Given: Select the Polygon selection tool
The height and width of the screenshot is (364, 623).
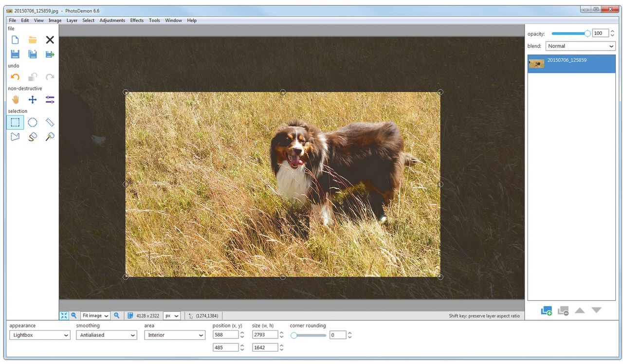Looking at the screenshot, I should [x=15, y=137].
